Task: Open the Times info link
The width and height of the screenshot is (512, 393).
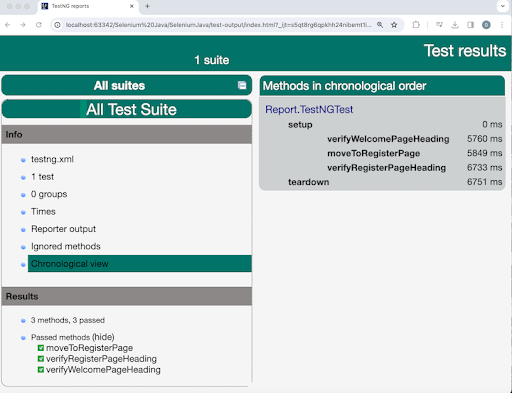Action: coord(43,211)
